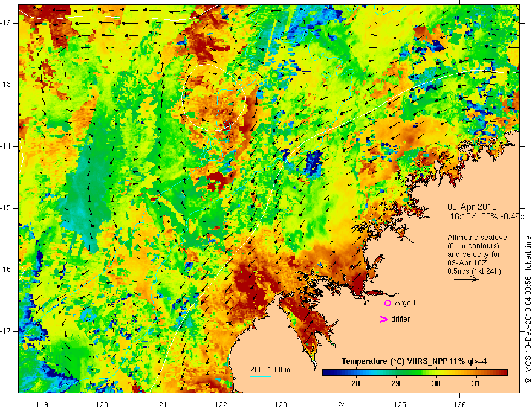This screenshot has width=532, height=411.
Task: Click the text 16:10Z 50% -0.46d
Action: tap(487, 216)
